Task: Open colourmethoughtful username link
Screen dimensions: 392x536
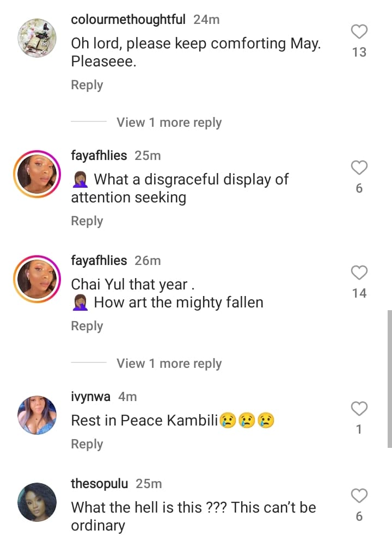Action: 128,20
